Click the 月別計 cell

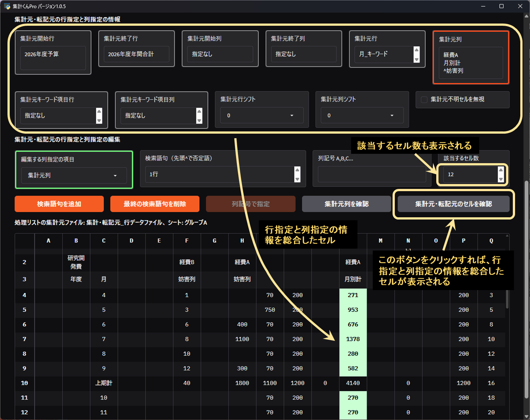click(x=353, y=279)
